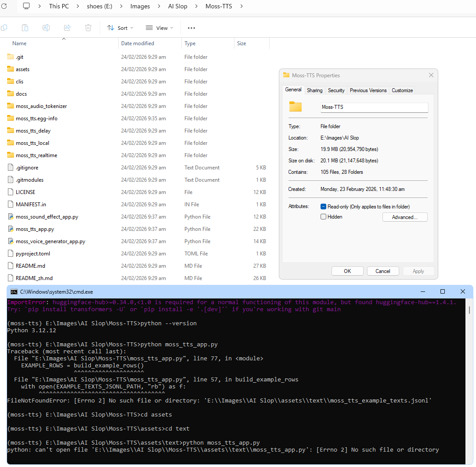The image size is (476, 467).
Task: Select the moss_sound_effect_app.py Python file icon
Action: click(11, 216)
